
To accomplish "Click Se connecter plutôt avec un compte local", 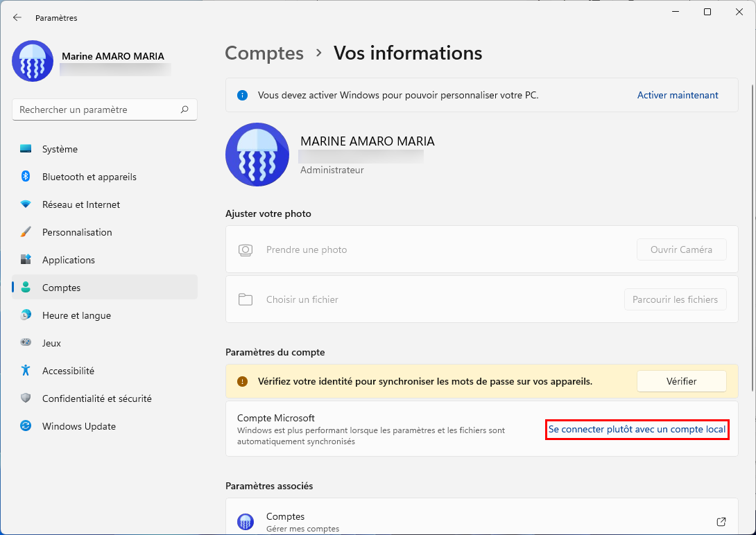I will (637, 429).
